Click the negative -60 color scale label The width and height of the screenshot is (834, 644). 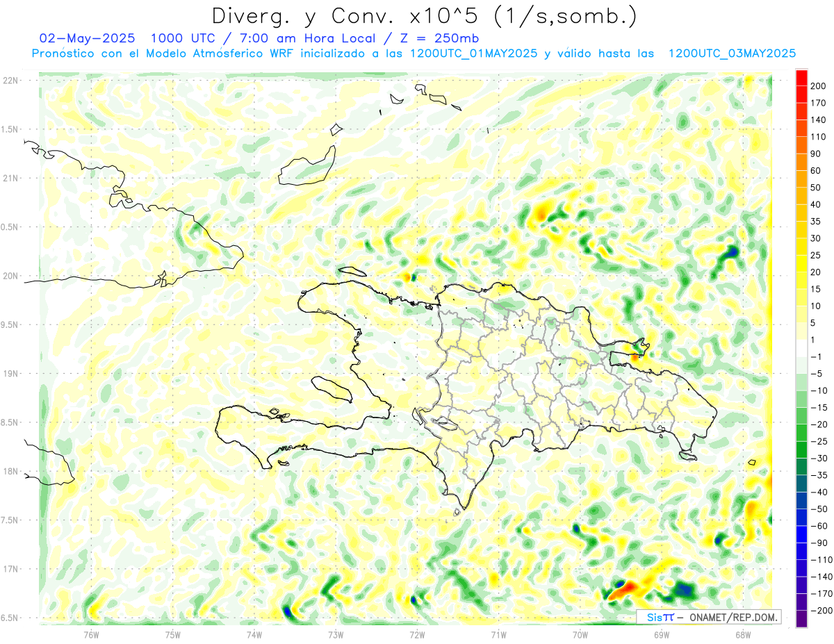pos(819,526)
